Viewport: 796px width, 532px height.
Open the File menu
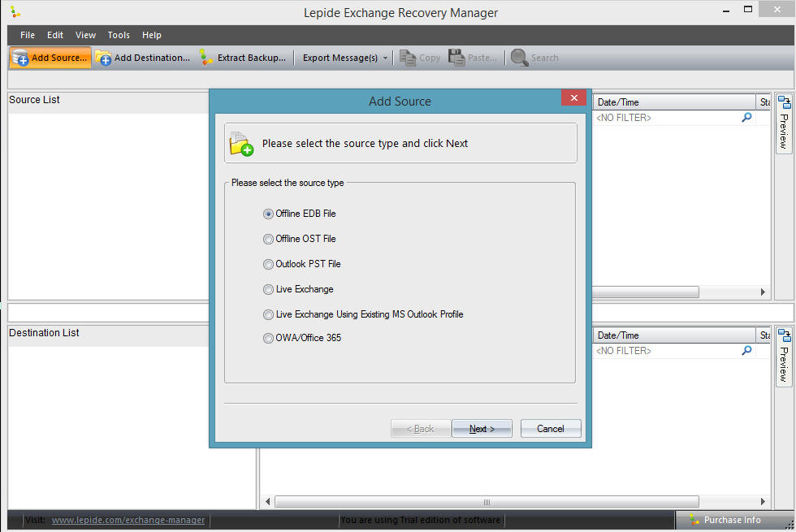[x=28, y=35]
